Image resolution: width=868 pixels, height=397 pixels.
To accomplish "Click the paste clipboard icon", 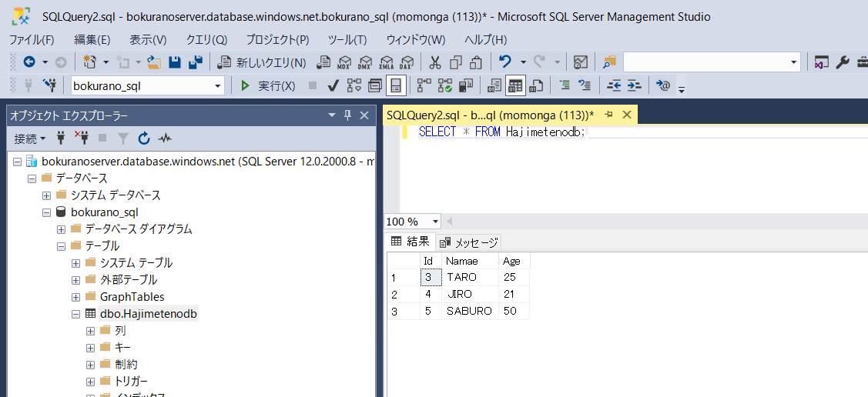I will pyautogui.click(x=476, y=62).
